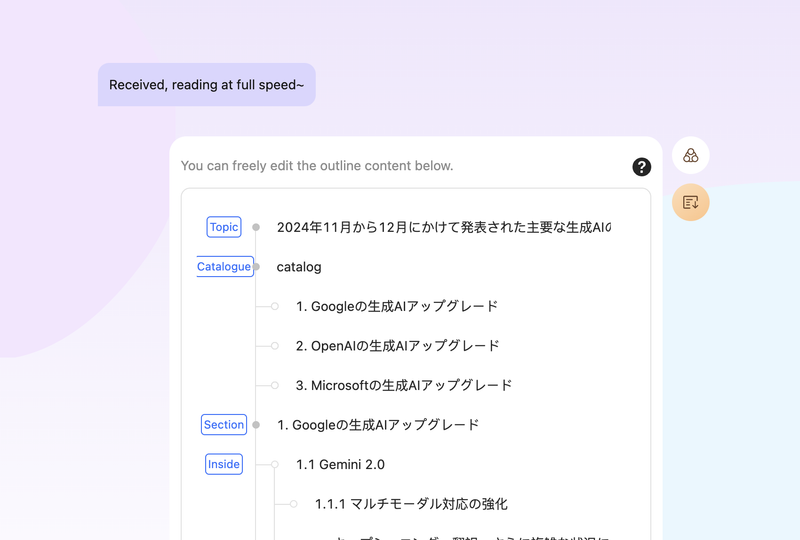
Task: Click the three-circles template icon button
Action: coord(691,155)
